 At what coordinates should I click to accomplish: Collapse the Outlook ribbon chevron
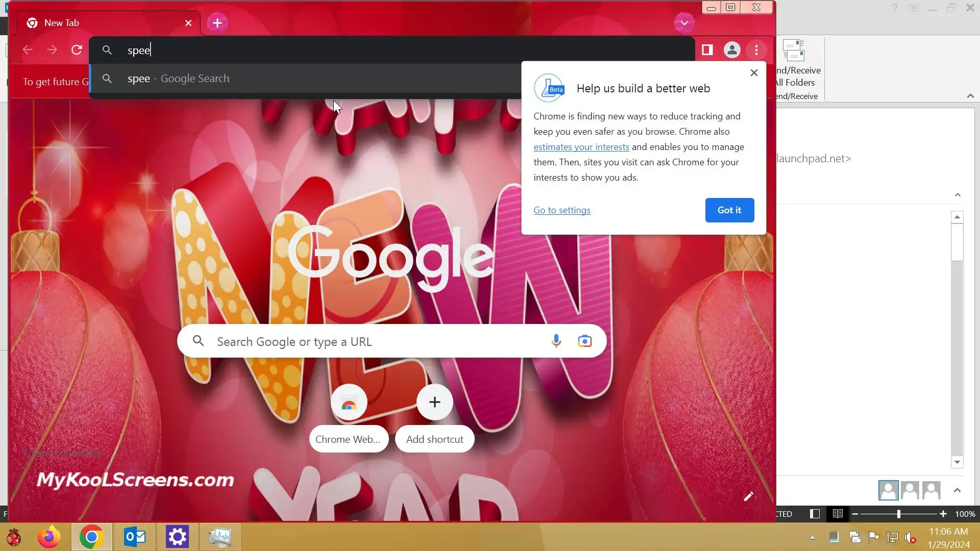[970, 96]
